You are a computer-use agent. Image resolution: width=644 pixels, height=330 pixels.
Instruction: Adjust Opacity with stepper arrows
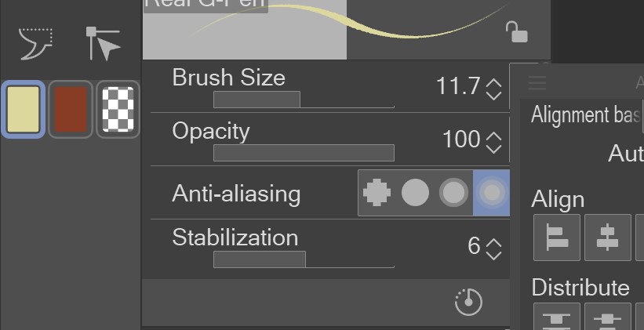[x=493, y=141]
